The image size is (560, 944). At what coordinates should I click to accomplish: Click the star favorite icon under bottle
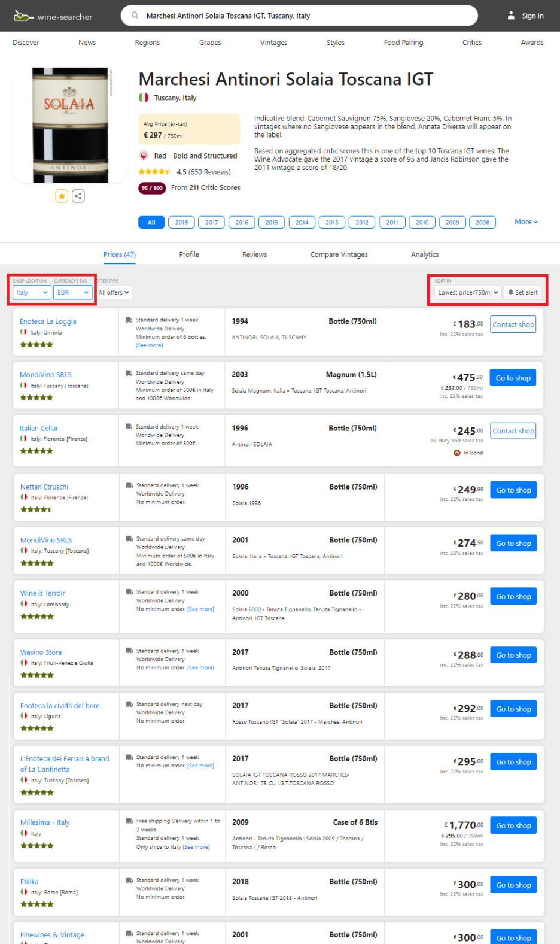tap(62, 196)
